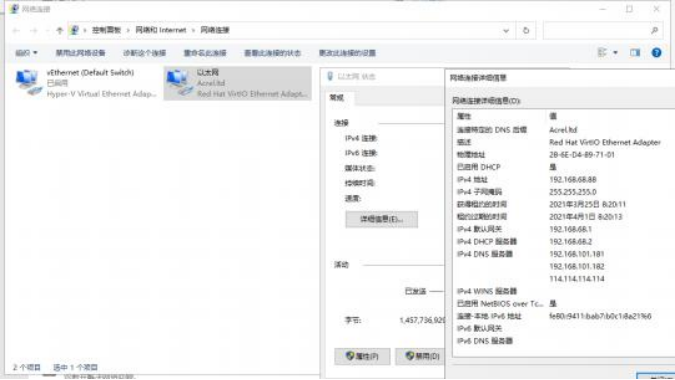Click 查看此连接的状态 in the toolbar

tap(272, 53)
